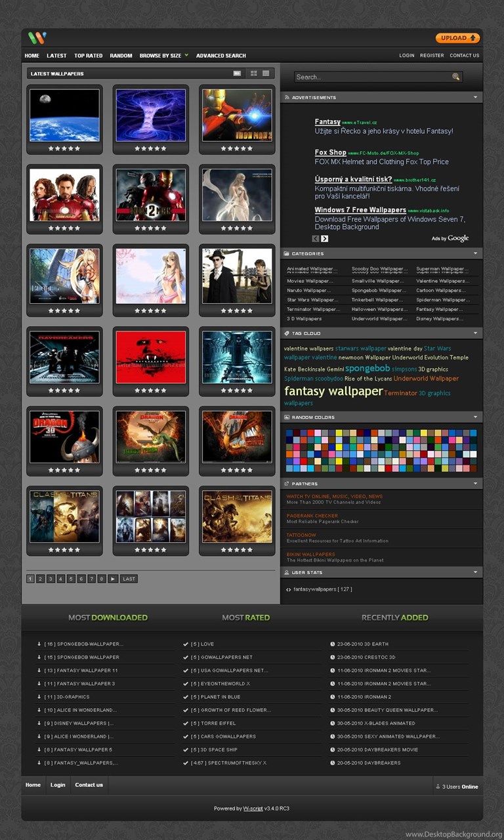Click the Register link
This screenshot has height=840, width=504.
tap(432, 56)
